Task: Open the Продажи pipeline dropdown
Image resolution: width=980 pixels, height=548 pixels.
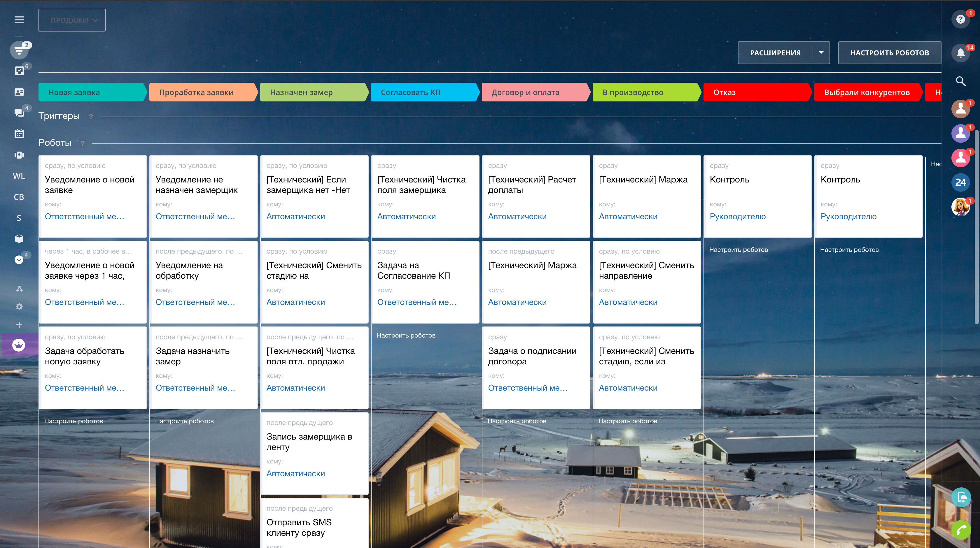Action: (72, 20)
